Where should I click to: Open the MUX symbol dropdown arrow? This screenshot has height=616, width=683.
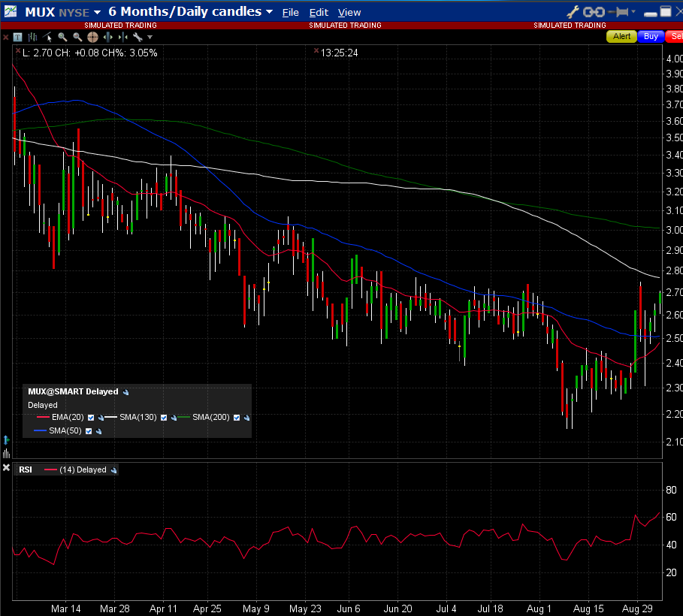click(98, 12)
